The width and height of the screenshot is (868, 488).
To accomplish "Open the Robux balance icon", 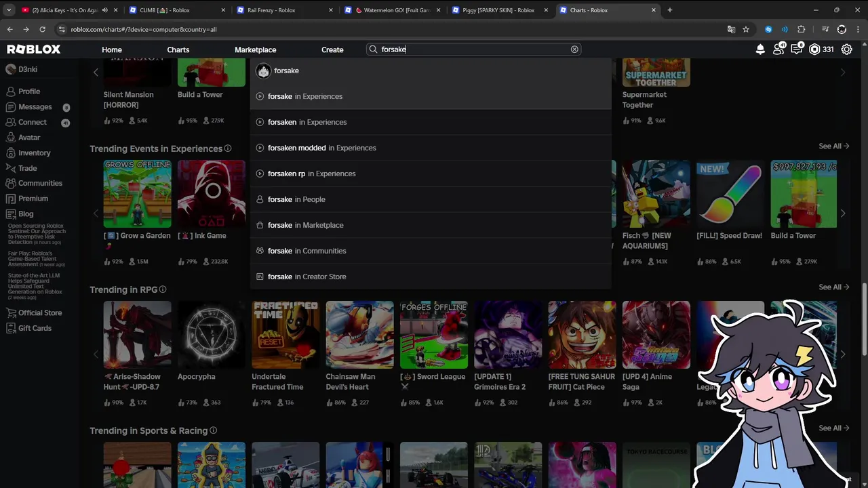I will pyautogui.click(x=814, y=49).
